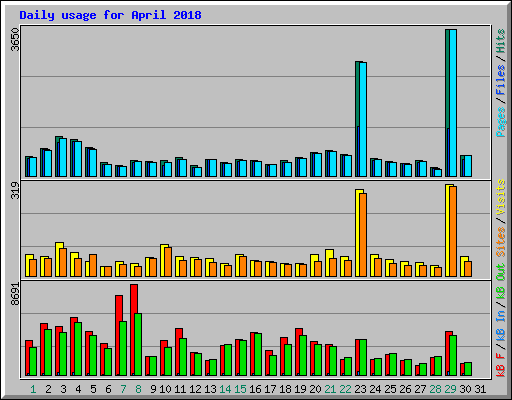Image resolution: width=512 pixels, height=400 pixels.
Task: Click the green day label 28
Action: point(435,389)
